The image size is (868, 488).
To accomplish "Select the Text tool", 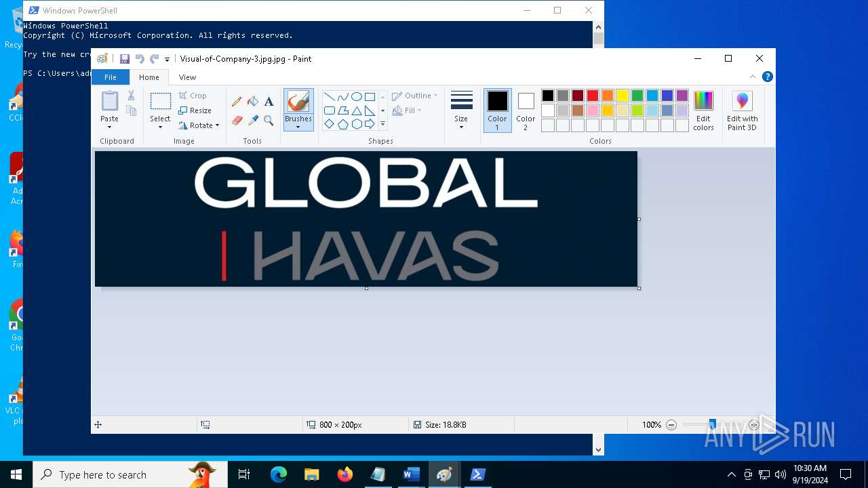I will 269,102.
